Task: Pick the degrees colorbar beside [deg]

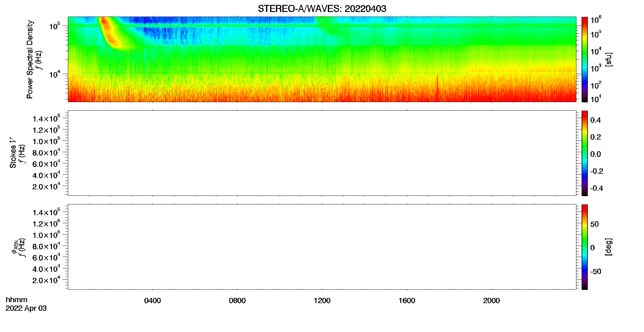Action: point(585,247)
